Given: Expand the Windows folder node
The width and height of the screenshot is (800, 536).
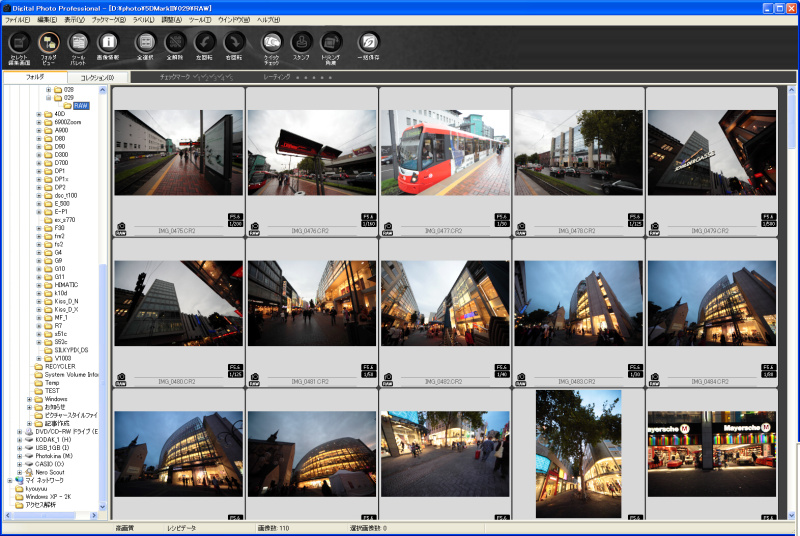Looking at the screenshot, I should [29, 399].
